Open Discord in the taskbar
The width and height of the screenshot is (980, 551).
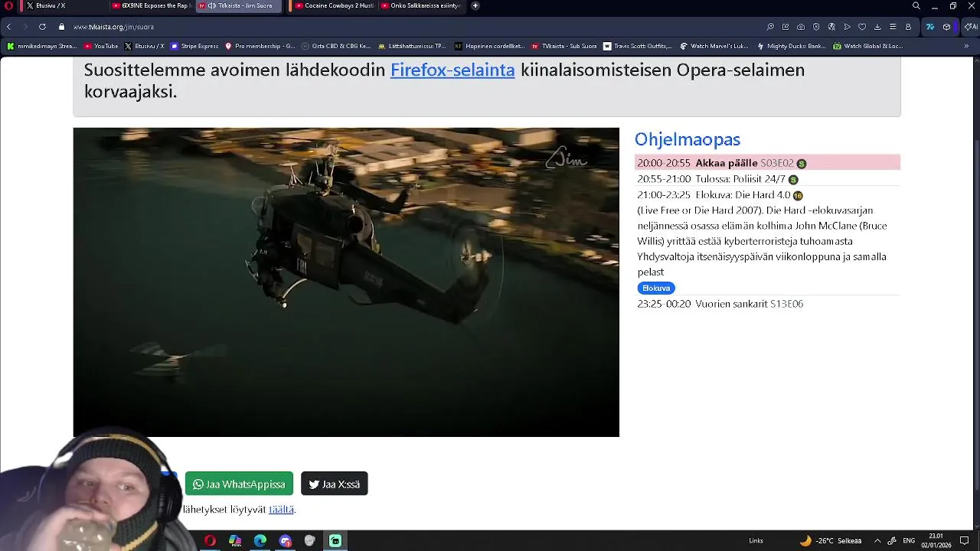pos(286,541)
